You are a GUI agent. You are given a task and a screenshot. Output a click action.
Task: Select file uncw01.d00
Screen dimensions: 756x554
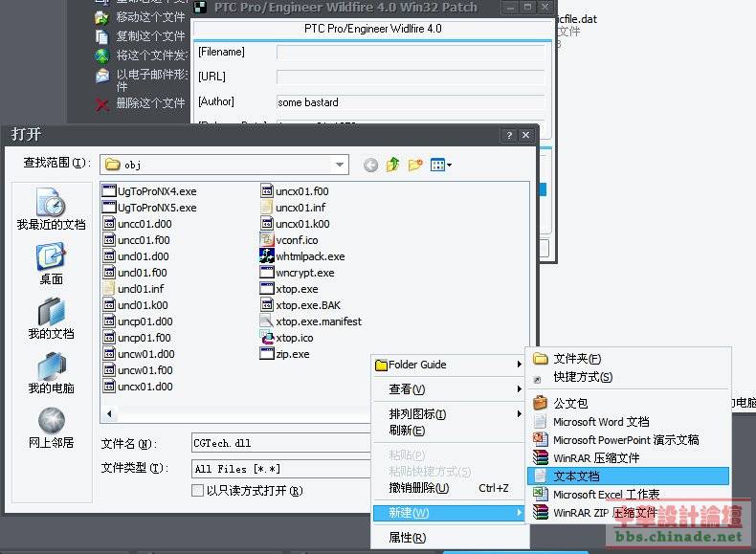click(140, 354)
